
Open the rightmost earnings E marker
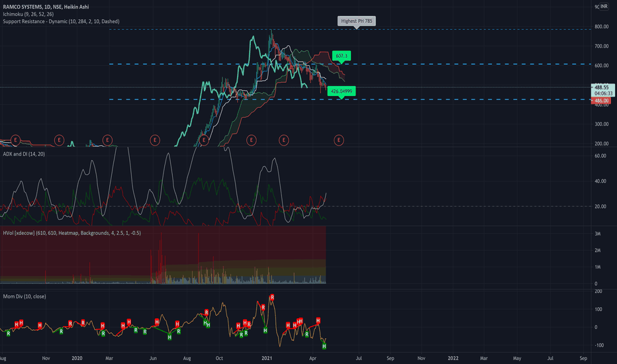coord(339,140)
